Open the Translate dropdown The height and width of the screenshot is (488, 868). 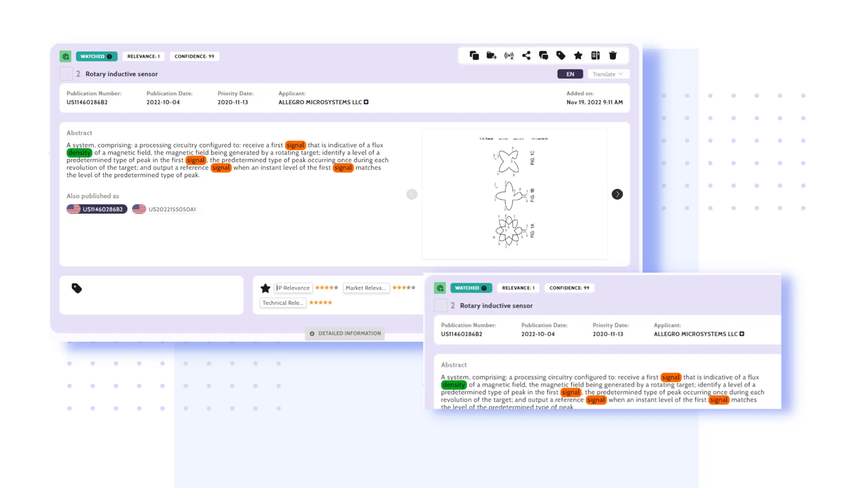(x=608, y=74)
